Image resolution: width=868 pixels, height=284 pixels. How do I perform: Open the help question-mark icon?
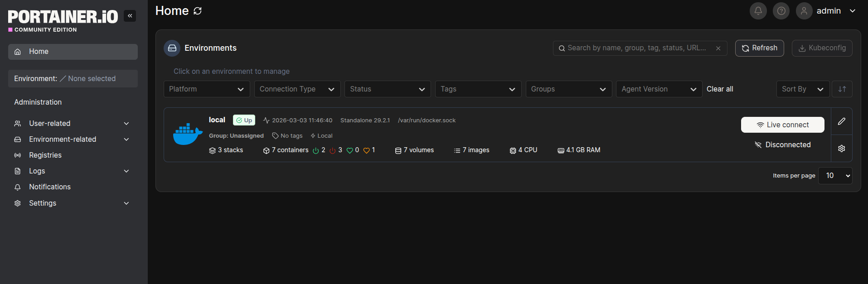pos(781,11)
